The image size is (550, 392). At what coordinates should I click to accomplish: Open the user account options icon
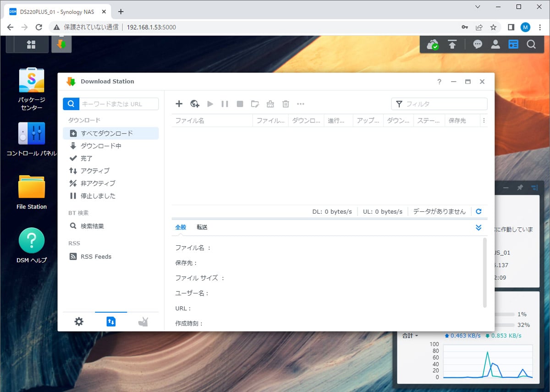tap(495, 44)
